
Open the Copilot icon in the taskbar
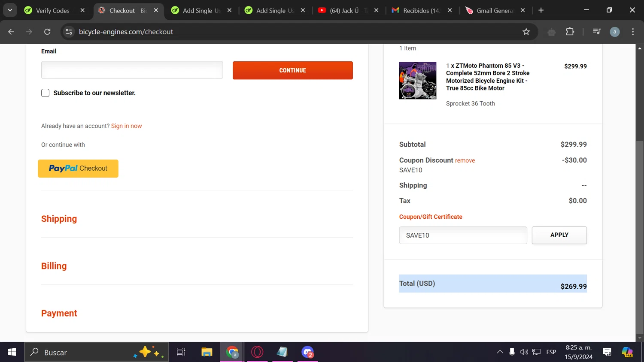(x=627, y=352)
